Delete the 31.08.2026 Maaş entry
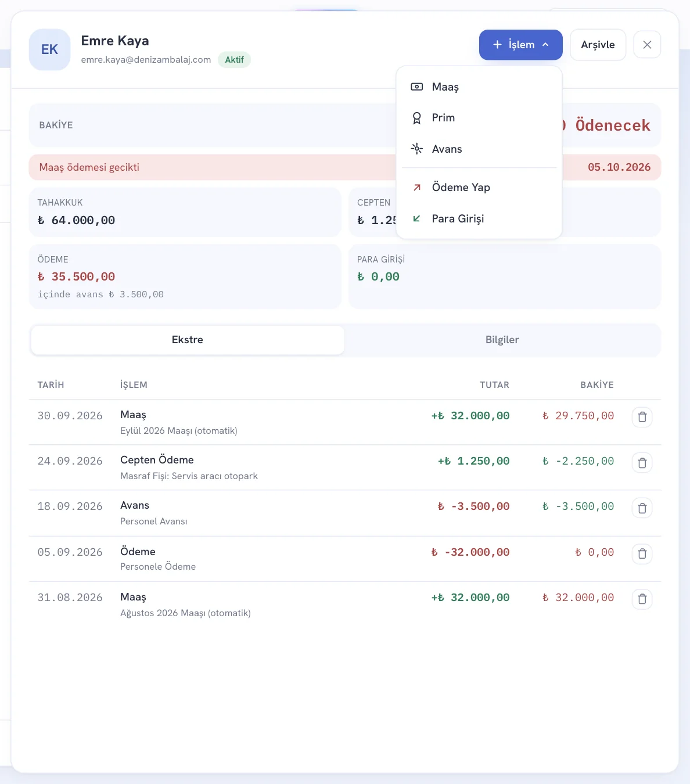Image resolution: width=690 pixels, height=784 pixels. pyautogui.click(x=642, y=599)
